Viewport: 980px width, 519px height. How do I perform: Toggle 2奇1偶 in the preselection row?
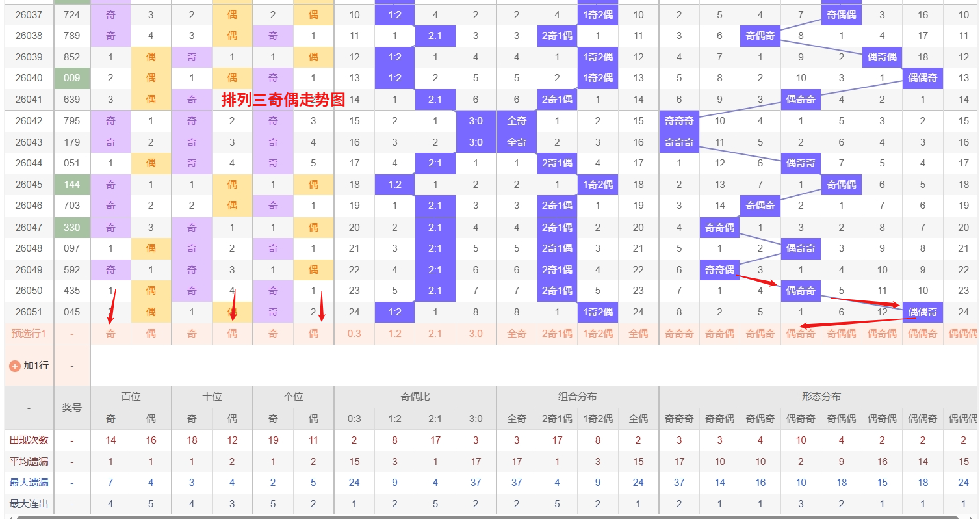click(x=557, y=333)
